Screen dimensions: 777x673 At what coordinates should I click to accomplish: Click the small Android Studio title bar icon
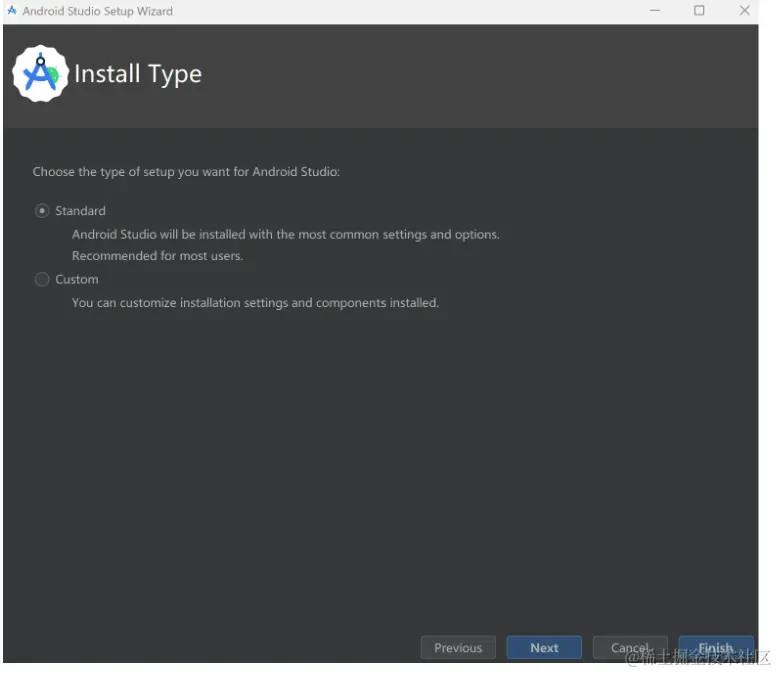tap(12, 10)
